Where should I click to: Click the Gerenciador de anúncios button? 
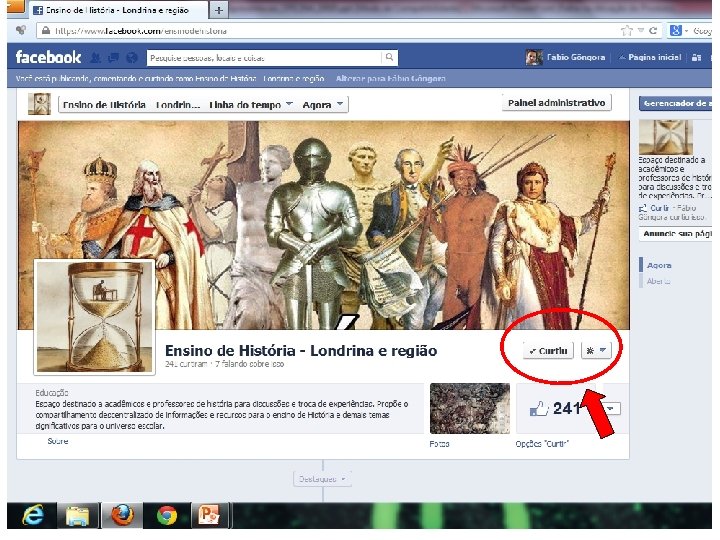pyautogui.click(x=676, y=103)
